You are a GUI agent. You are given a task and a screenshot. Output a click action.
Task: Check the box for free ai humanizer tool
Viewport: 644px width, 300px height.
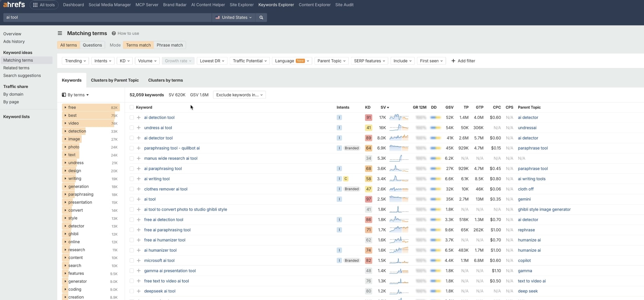coord(132,240)
